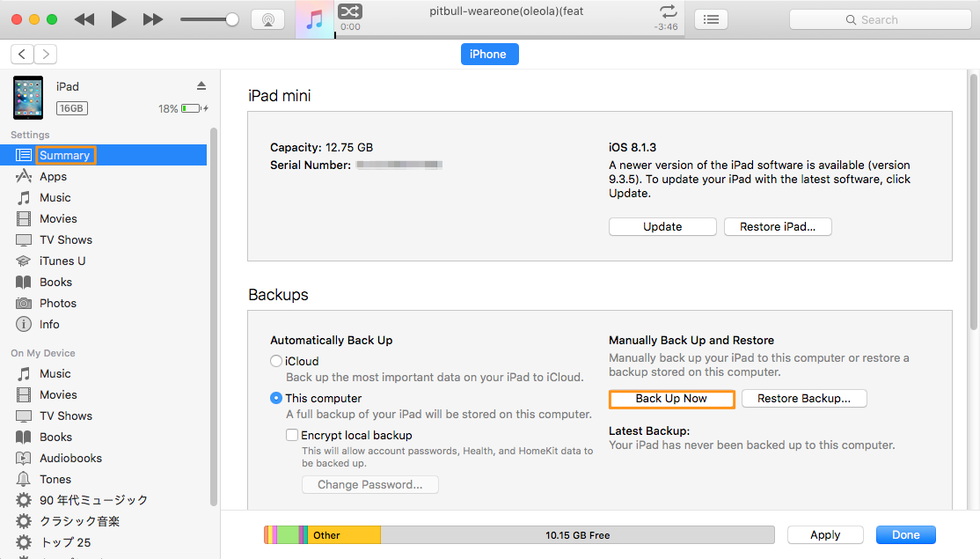The width and height of the screenshot is (980, 559).
Task: Click the 10.15 GB Free storage area
Action: point(577,535)
